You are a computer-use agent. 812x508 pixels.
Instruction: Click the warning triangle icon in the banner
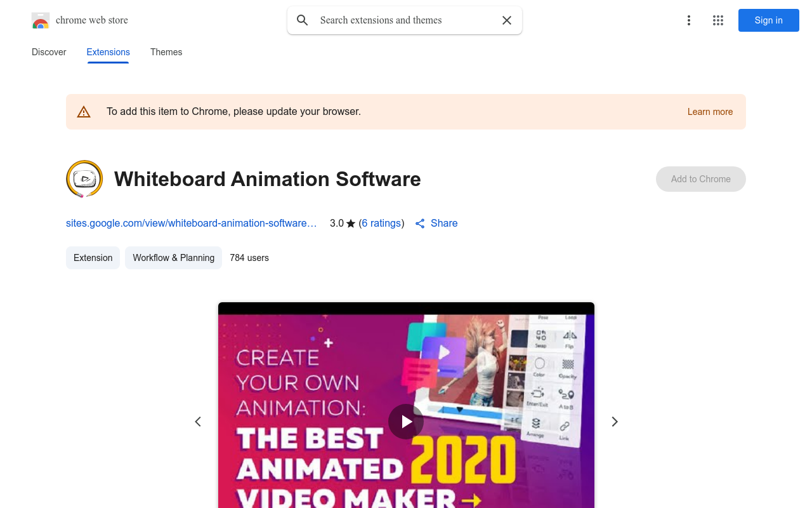pyautogui.click(x=84, y=111)
